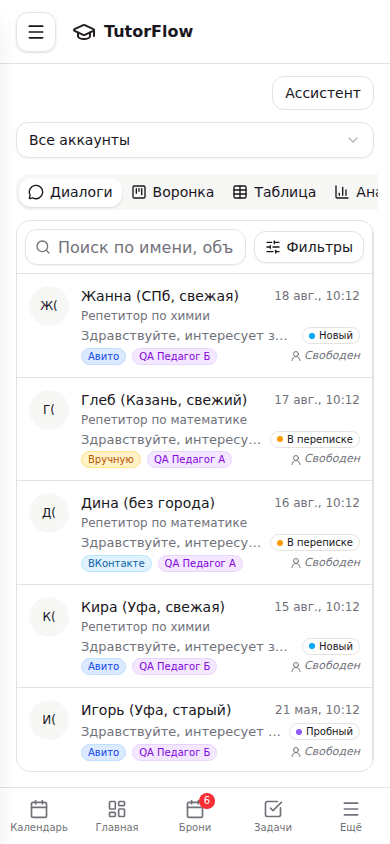Click the Авито tag in Жанна's row
The width and height of the screenshot is (390, 844).
click(x=103, y=356)
